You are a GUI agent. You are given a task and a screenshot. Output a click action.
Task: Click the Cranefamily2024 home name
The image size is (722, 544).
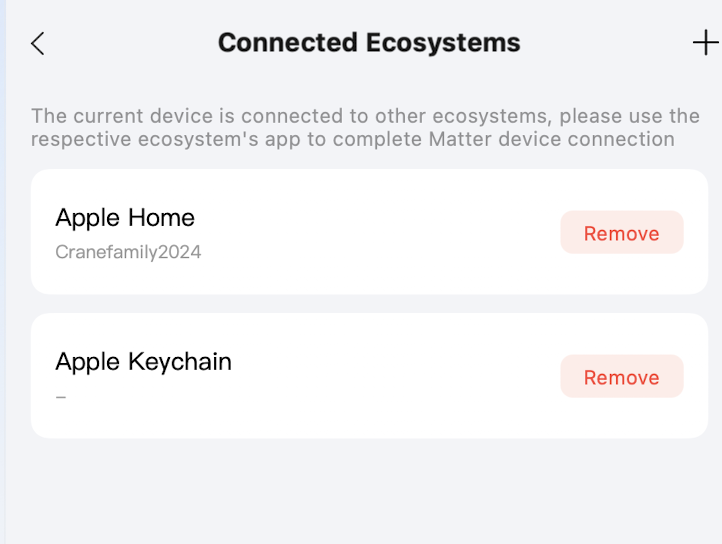128,252
